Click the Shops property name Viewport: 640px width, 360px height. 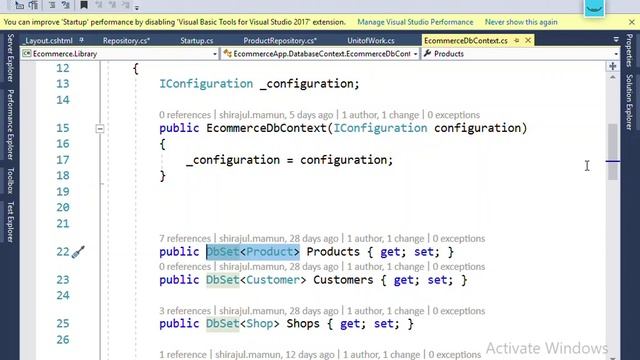click(303, 324)
